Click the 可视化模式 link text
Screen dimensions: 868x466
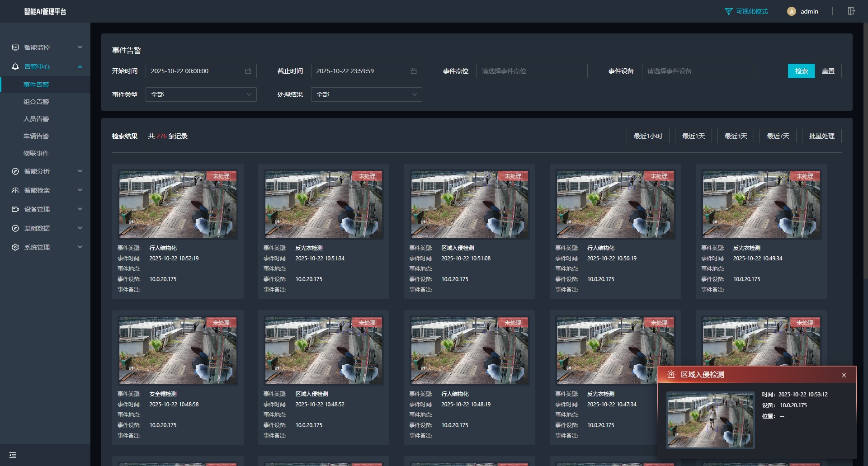(752, 11)
